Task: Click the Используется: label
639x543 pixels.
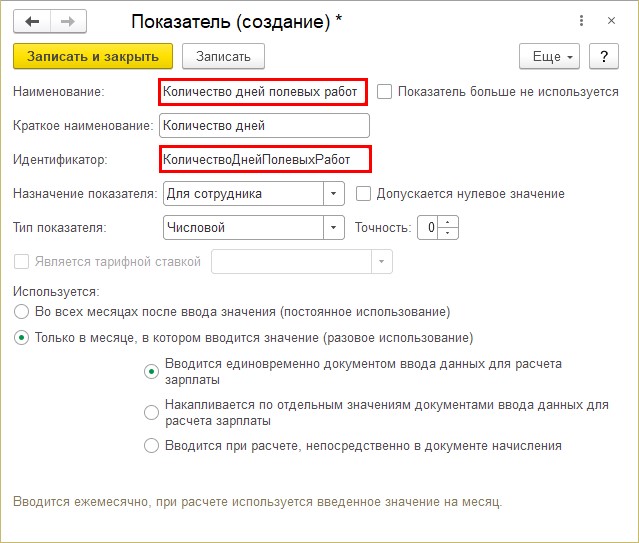Action: [56, 291]
